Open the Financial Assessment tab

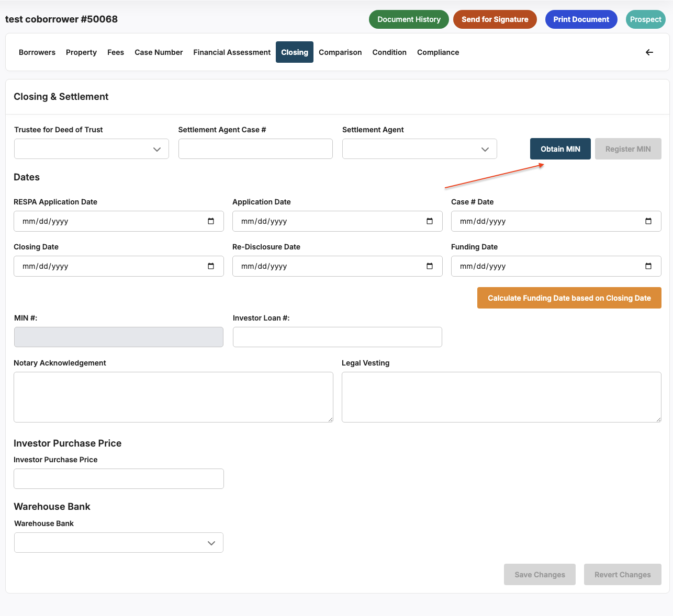232,52
